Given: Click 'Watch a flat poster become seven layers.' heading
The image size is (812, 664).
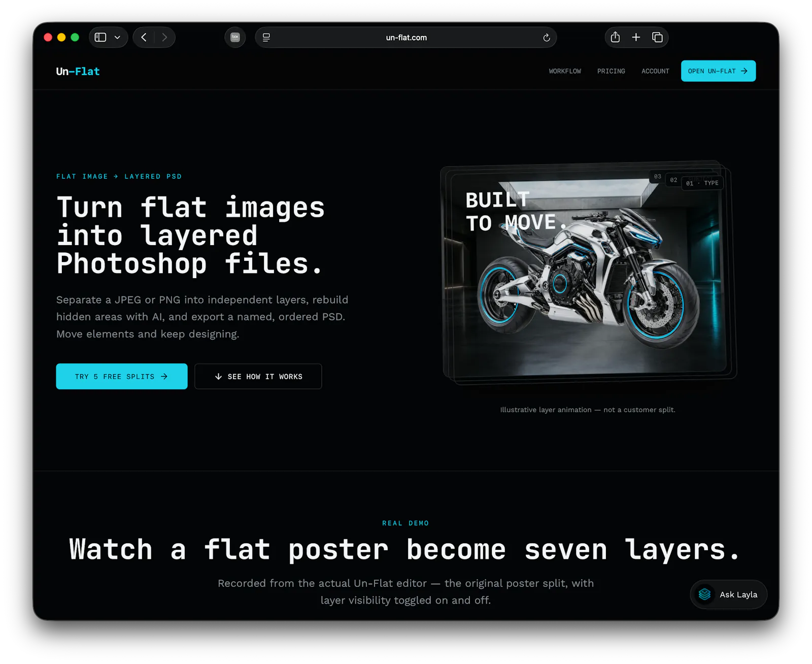Looking at the screenshot, I should point(405,550).
